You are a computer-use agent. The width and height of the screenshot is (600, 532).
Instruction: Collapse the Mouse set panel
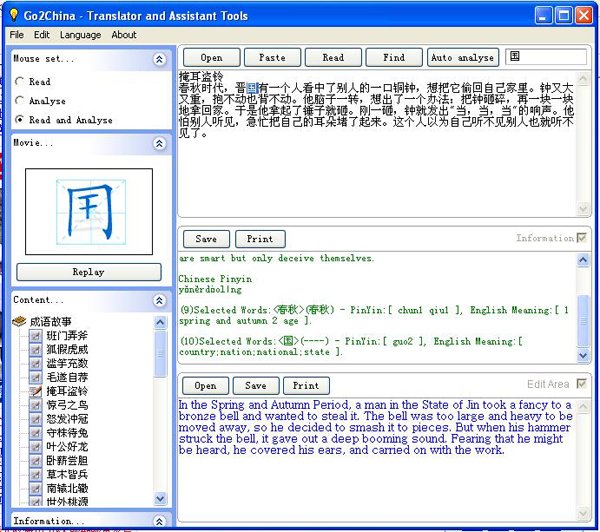coord(159,59)
